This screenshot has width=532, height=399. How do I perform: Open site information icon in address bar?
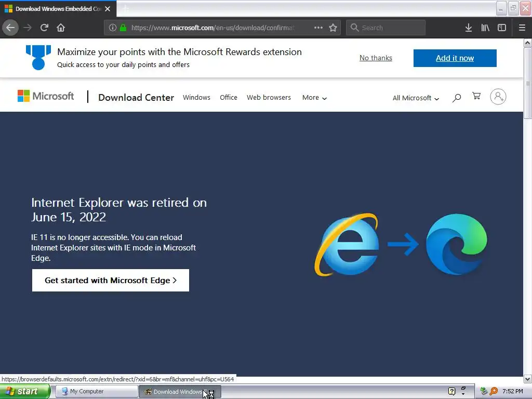point(113,28)
